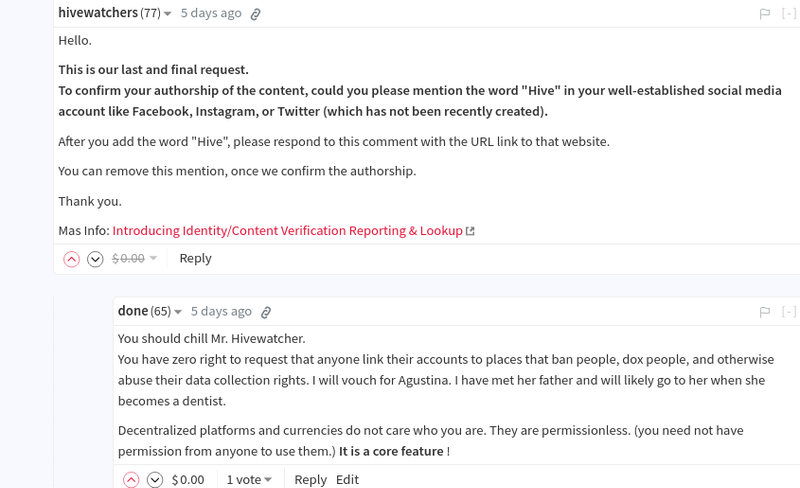Collapse the hivewatchers comment thread
This screenshot has width=800, height=488.
point(789,14)
